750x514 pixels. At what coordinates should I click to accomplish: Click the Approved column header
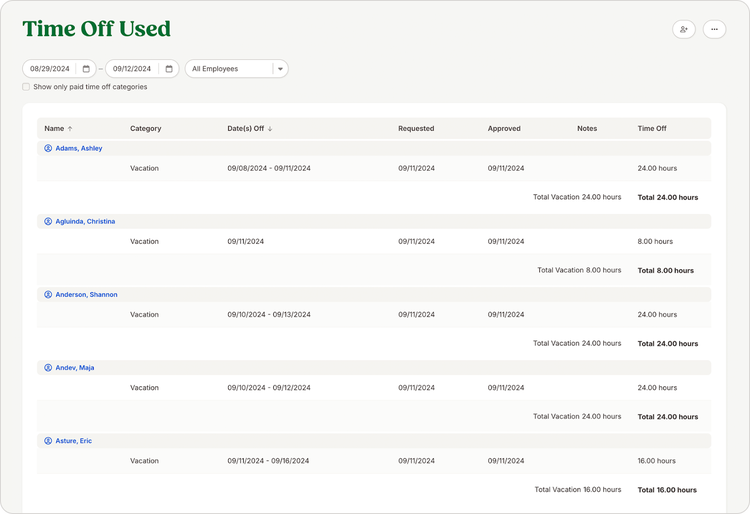(504, 129)
